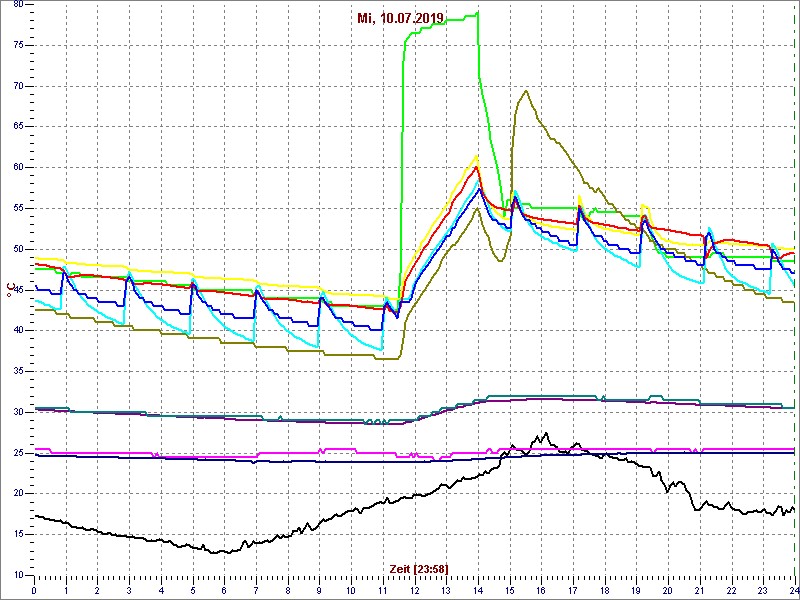Select the 80 temperature axis label

(x=17, y=5)
